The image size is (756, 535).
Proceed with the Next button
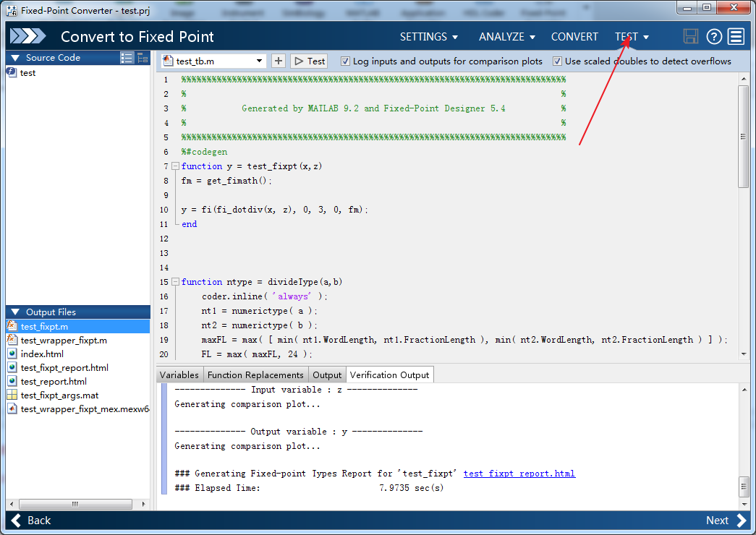tap(726, 521)
